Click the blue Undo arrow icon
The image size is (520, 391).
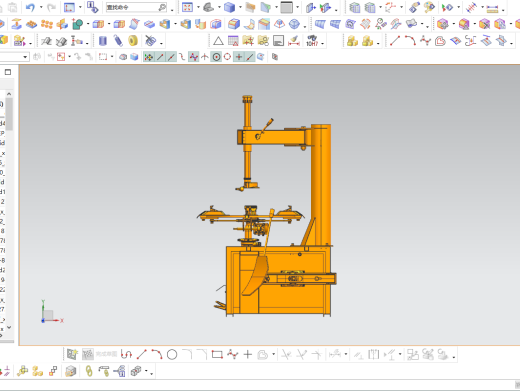[30, 7]
